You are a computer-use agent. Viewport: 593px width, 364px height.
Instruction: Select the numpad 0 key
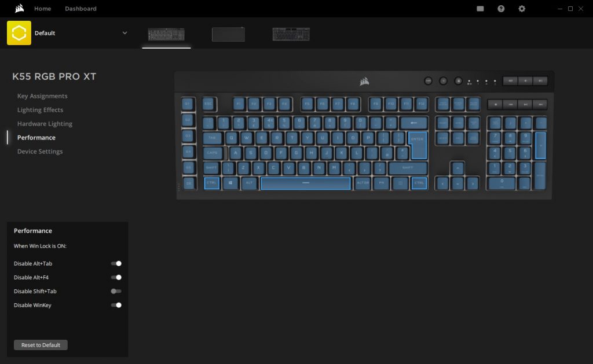click(x=502, y=183)
